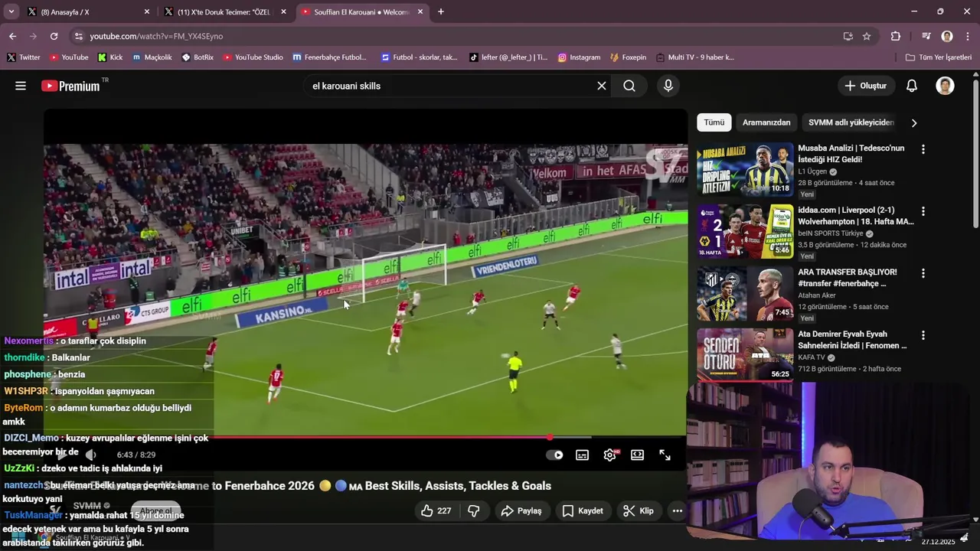Open the Chrome extensions puzzle icon

[x=896, y=36]
